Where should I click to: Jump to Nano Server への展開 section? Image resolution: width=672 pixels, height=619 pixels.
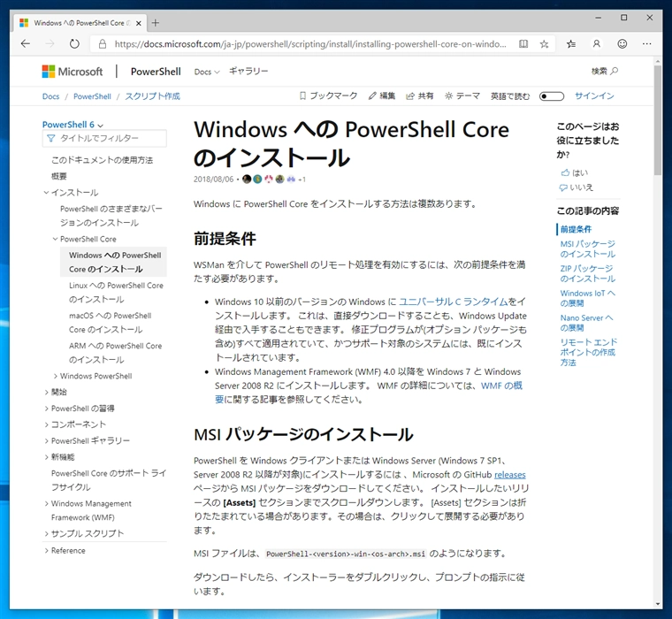click(x=586, y=323)
